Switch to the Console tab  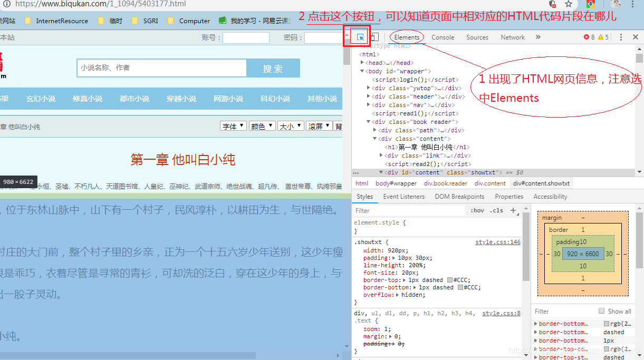443,37
